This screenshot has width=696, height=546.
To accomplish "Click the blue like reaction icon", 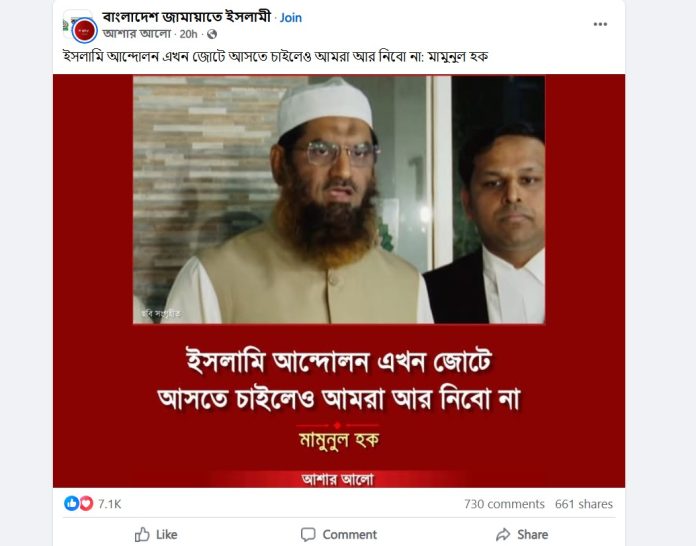I will (x=71, y=503).
